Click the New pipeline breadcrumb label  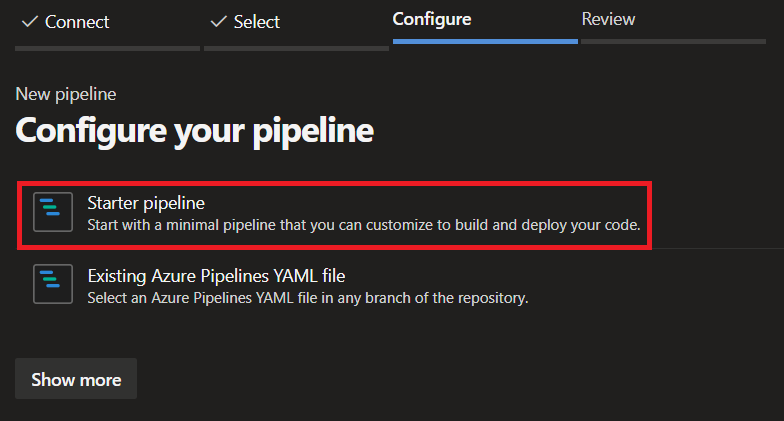pyautogui.click(x=66, y=94)
